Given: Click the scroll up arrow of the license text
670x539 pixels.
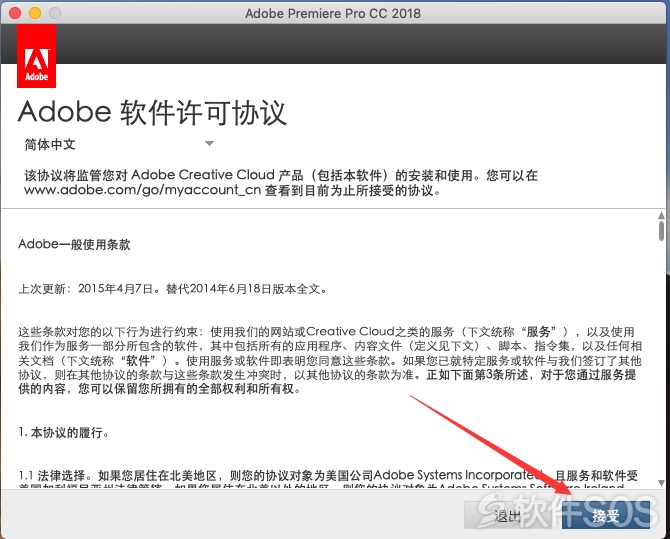Looking at the screenshot, I should pyautogui.click(x=661, y=215).
